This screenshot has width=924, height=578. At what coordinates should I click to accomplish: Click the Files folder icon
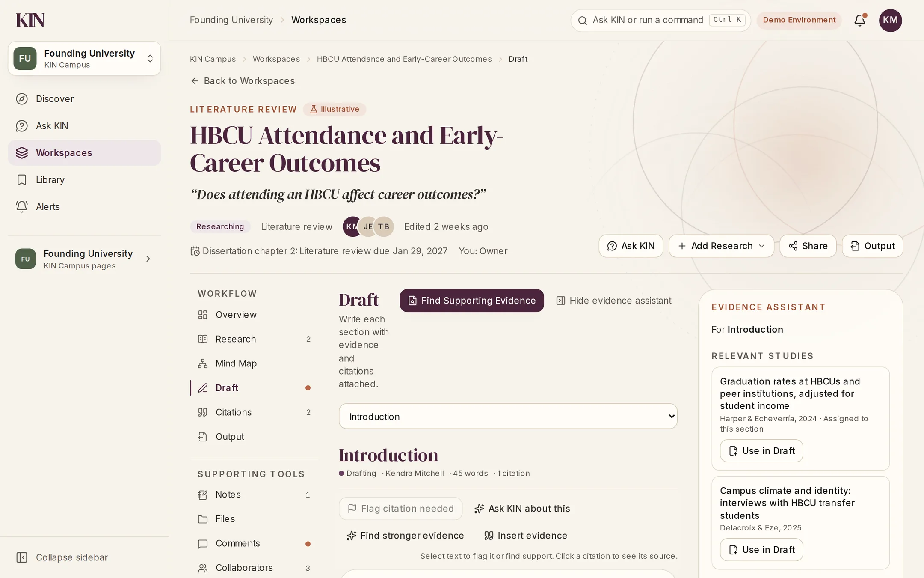(203, 519)
